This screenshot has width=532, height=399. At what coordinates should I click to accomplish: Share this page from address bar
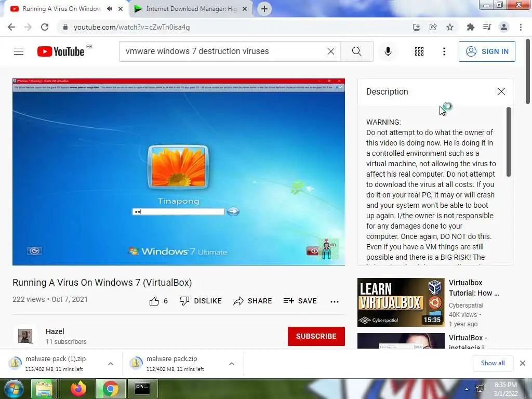(x=433, y=27)
